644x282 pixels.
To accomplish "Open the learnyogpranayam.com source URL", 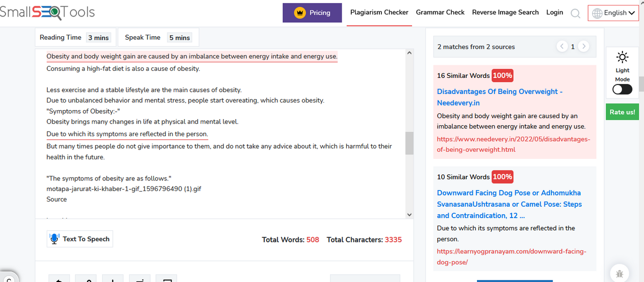I will pyautogui.click(x=511, y=257).
